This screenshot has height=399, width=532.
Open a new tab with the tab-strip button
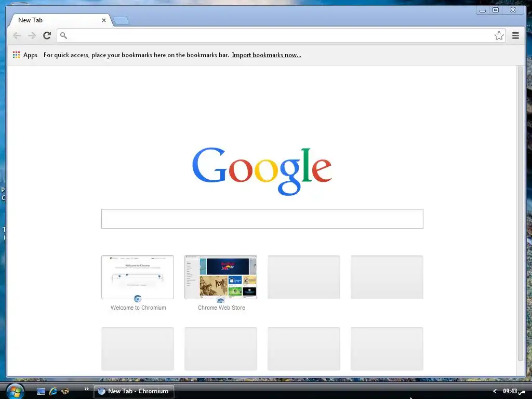tap(121, 20)
